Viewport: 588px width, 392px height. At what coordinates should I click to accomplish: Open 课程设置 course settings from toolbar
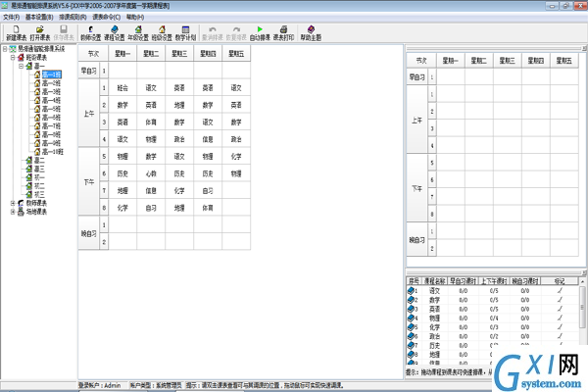pos(115,32)
